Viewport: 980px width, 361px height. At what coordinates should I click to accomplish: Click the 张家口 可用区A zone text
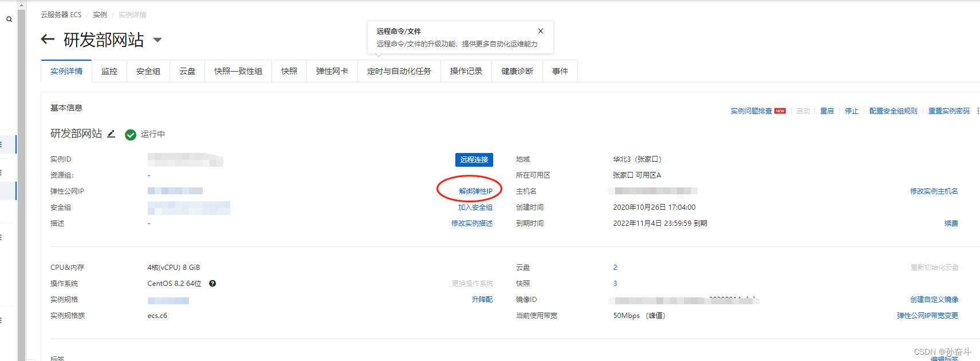[637, 175]
